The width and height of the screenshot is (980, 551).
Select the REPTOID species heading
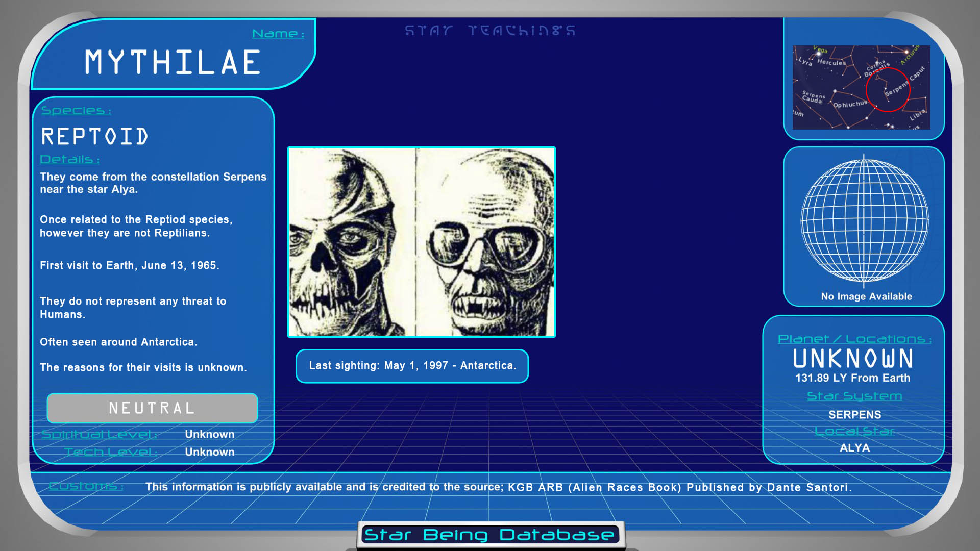tap(94, 136)
